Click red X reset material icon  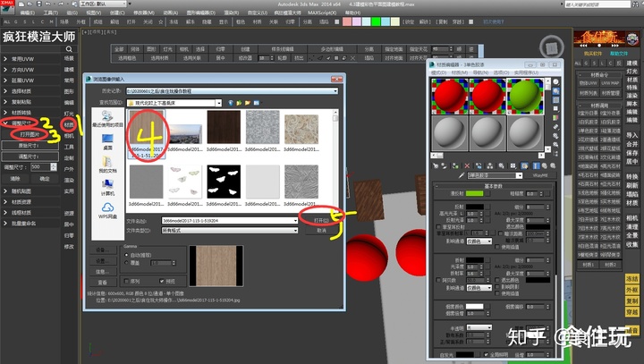coord(467,166)
